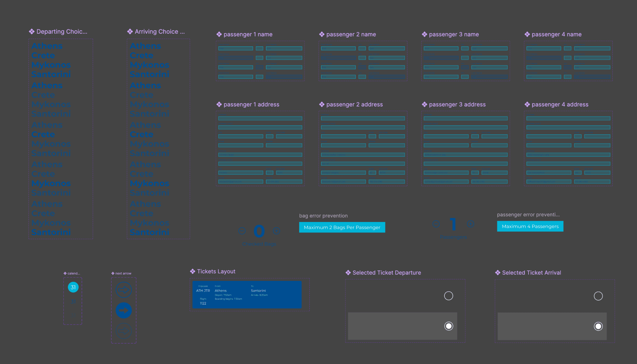Click first Athens entry in Departing Choice list
This screenshot has height=364, width=637.
[x=47, y=46]
